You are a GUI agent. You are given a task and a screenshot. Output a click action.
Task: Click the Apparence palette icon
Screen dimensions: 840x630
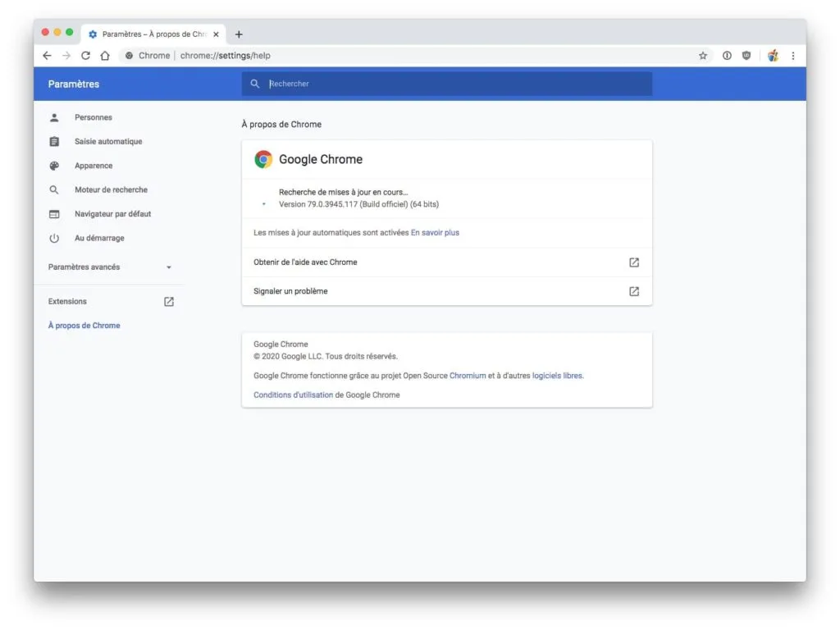pyautogui.click(x=54, y=166)
